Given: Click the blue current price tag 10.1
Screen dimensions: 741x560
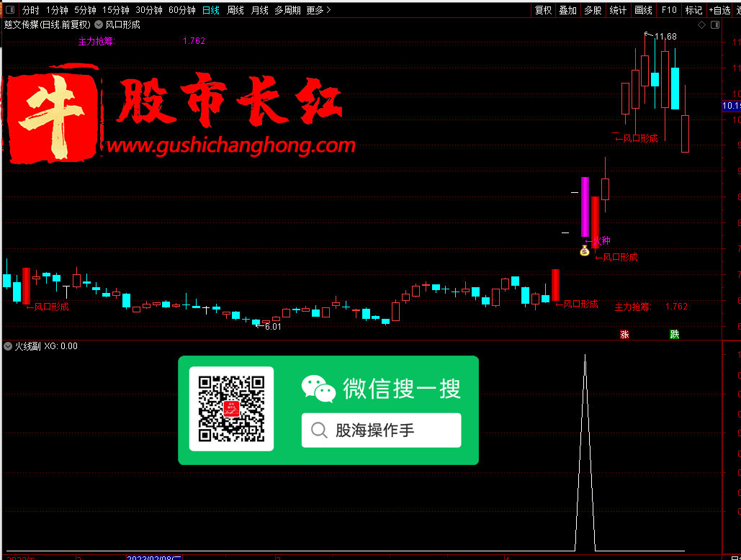Looking at the screenshot, I should [x=731, y=106].
